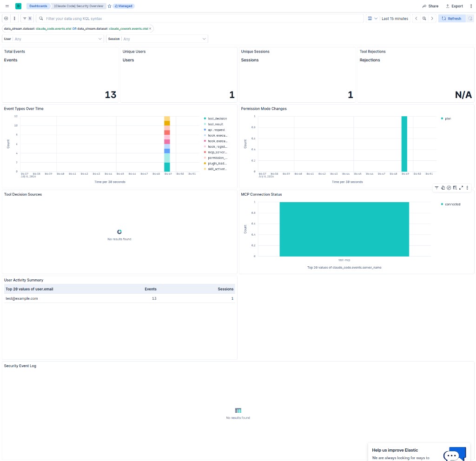The image size is (476, 461).
Task: Click the Share button
Action: click(430, 6)
